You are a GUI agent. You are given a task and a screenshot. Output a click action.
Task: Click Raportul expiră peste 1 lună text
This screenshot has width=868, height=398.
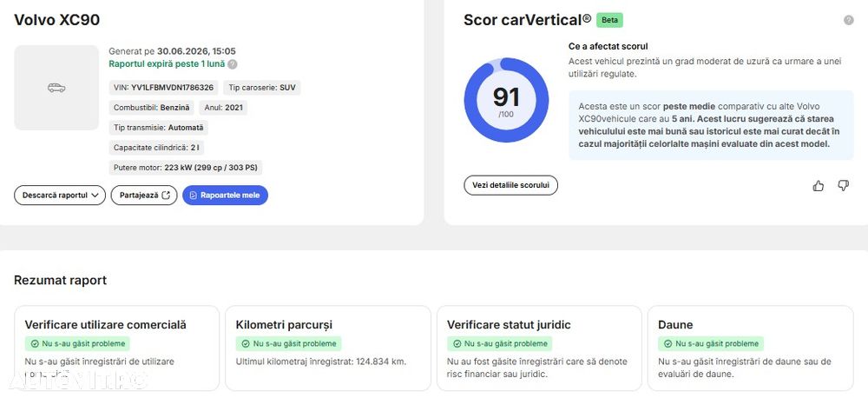[167, 63]
